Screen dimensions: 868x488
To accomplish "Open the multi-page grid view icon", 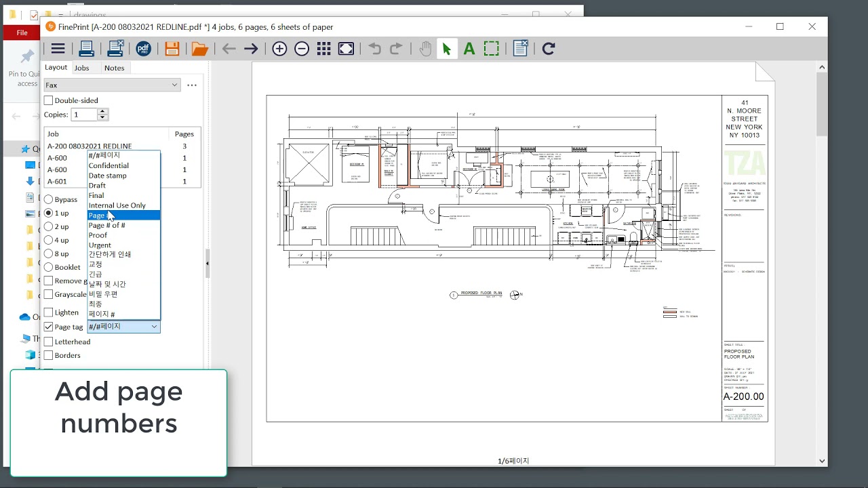I will pos(323,48).
